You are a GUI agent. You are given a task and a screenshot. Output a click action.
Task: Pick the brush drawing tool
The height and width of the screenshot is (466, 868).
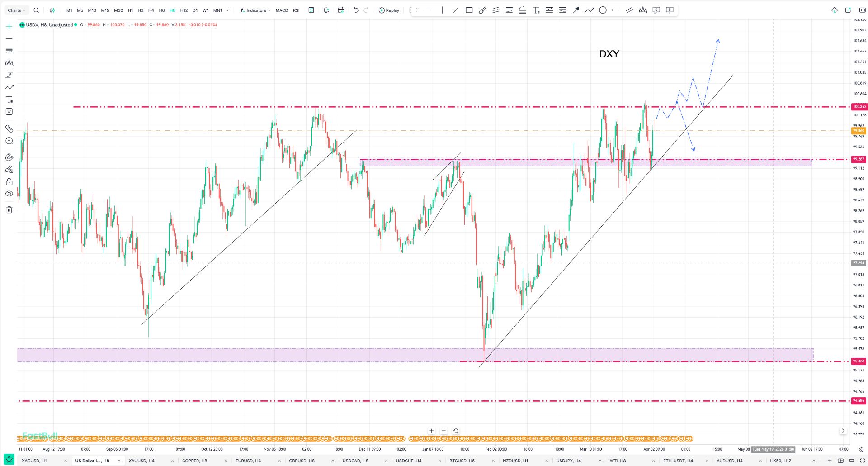click(482, 10)
